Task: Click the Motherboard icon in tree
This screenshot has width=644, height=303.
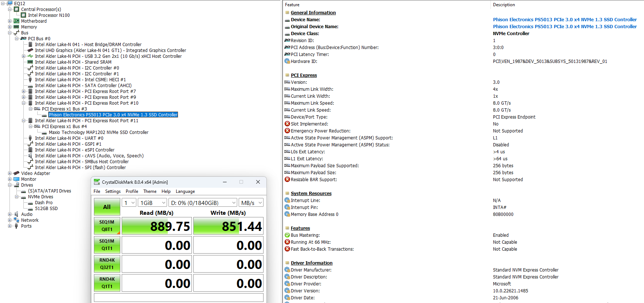Action: point(16,21)
